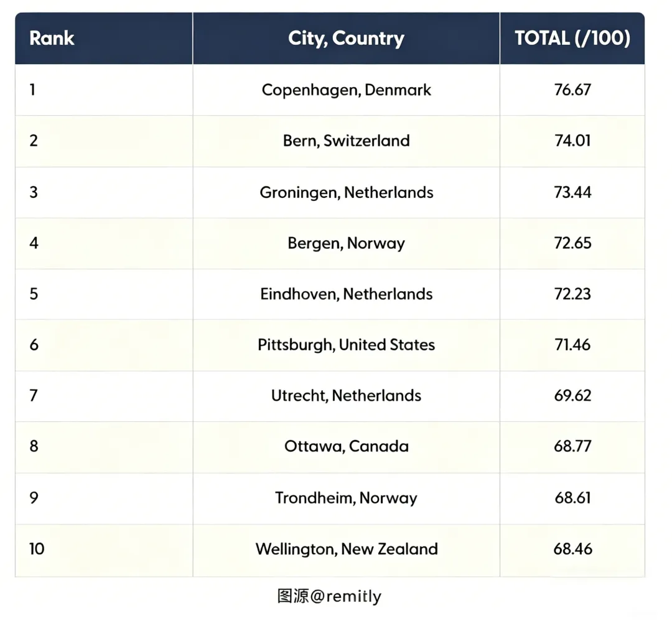672x621 pixels.
Task: Select the Wellington, New Zealand cell
Action: pyautogui.click(x=346, y=549)
